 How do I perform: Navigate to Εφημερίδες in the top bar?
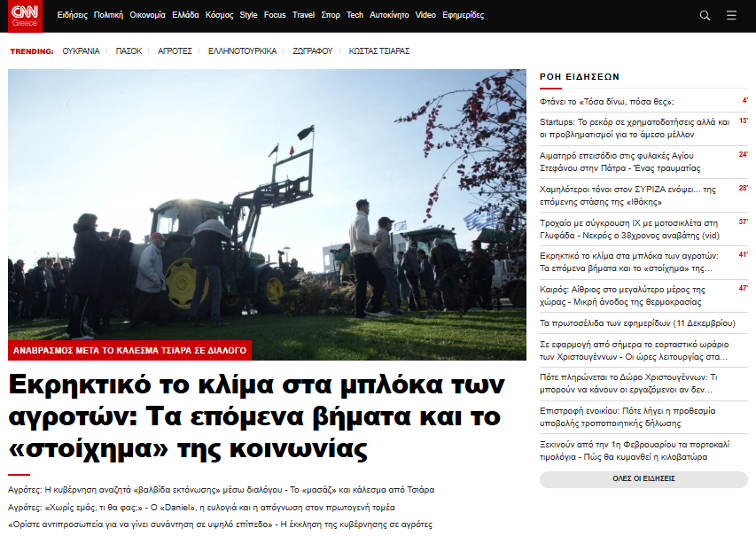pyautogui.click(x=464, y=15)
